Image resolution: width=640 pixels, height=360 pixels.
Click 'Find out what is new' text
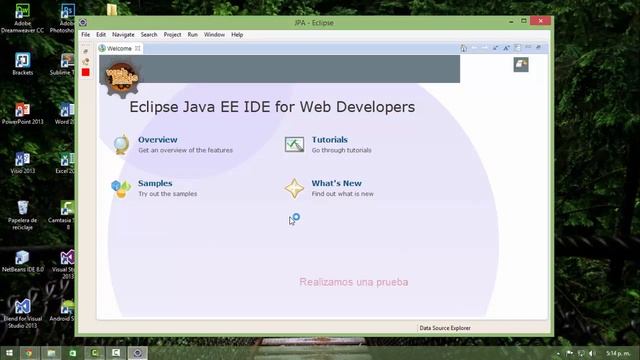[342, 194]
